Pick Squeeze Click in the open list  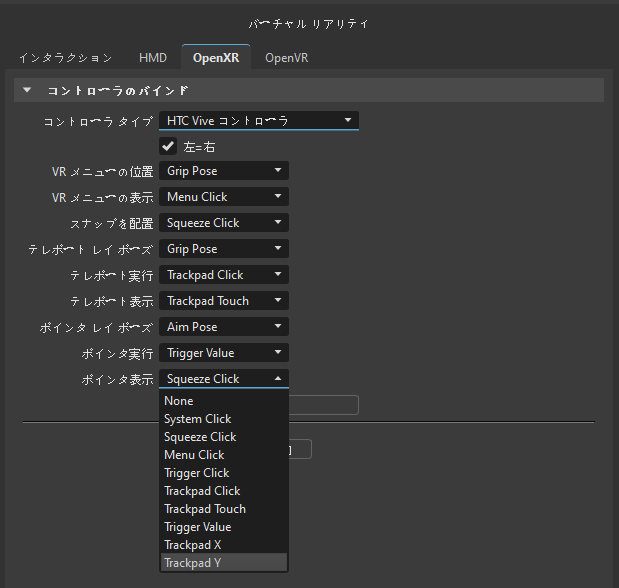pyautogui.click(x=224, y=437)
